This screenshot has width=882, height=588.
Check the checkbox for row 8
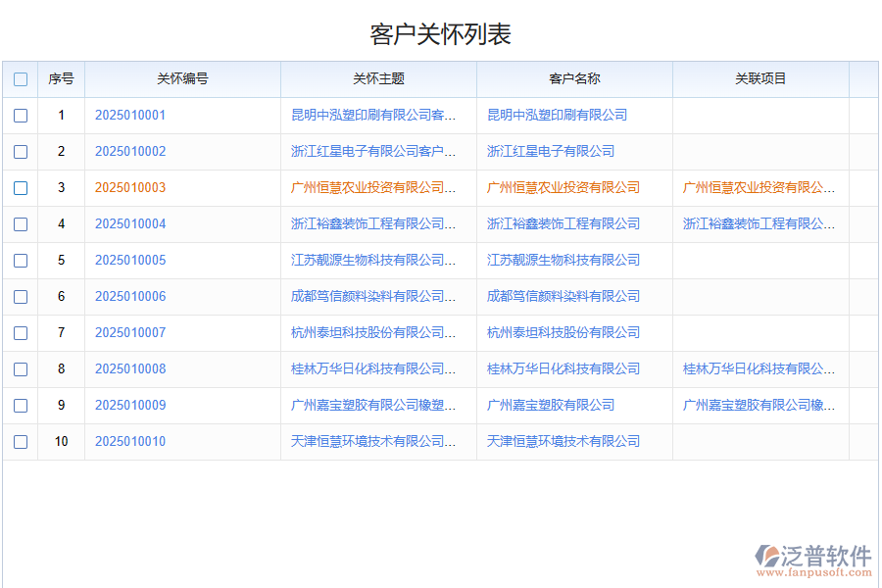(21, 368)
